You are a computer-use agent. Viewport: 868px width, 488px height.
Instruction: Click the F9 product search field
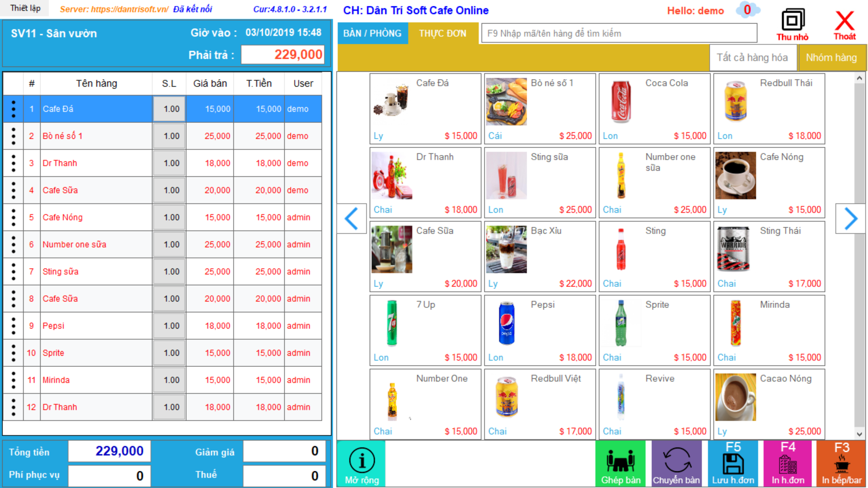tap(619, 33)
